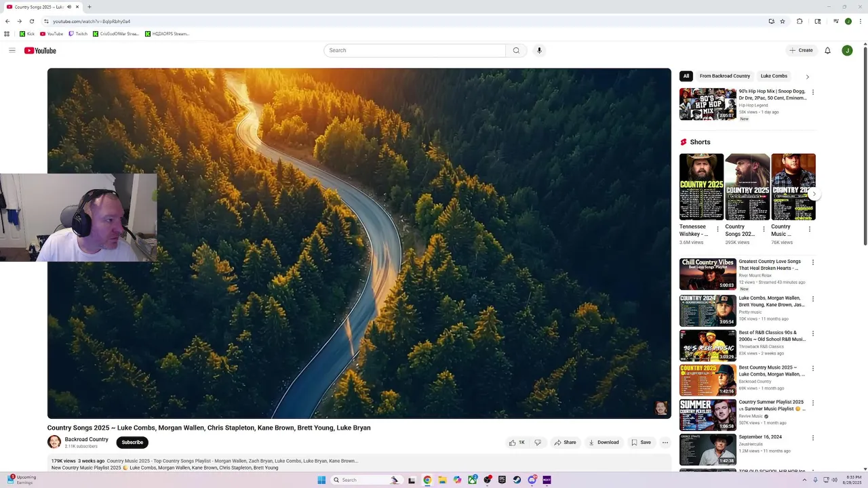
Task: Save video to a playlist
Action: point(641,443)
